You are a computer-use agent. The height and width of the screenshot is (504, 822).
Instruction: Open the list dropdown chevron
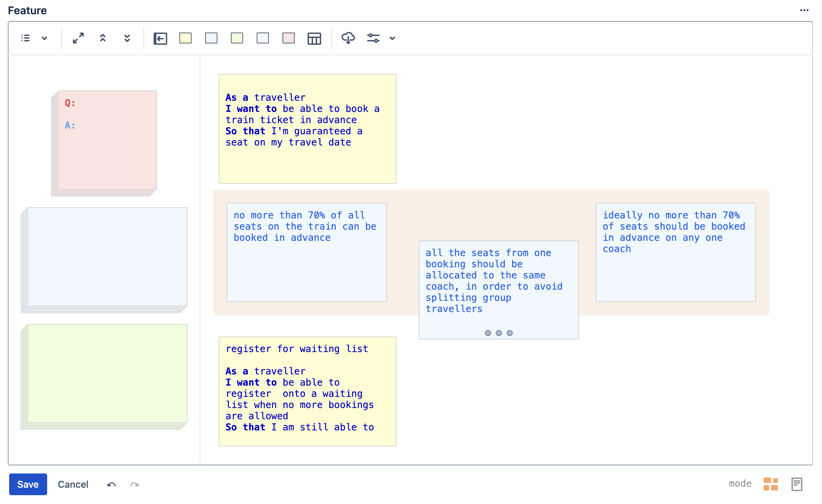(x=44, y=38)
